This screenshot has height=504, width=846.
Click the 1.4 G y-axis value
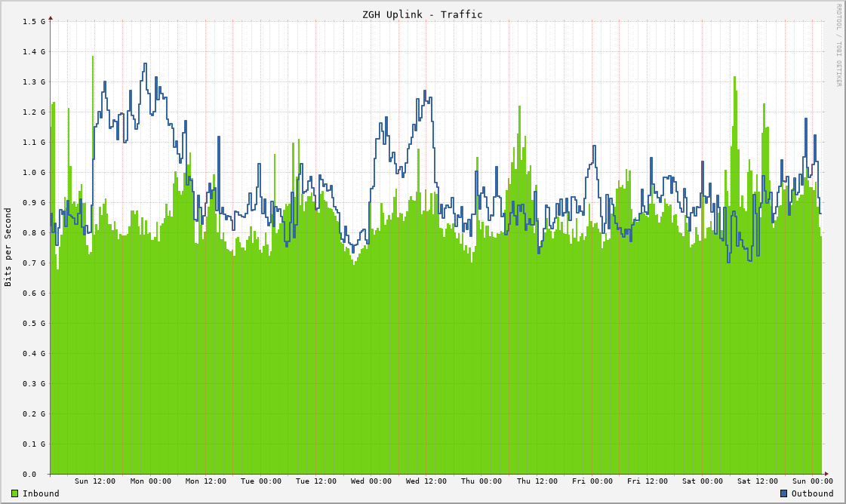(34, 52)
